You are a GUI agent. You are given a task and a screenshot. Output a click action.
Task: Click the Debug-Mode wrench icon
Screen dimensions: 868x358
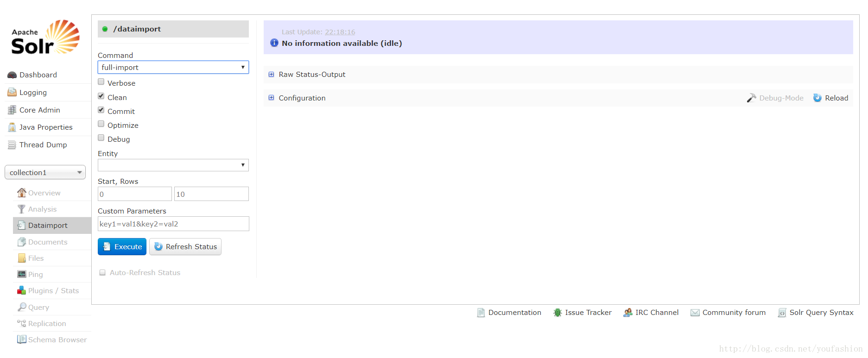tap(751, 98)
